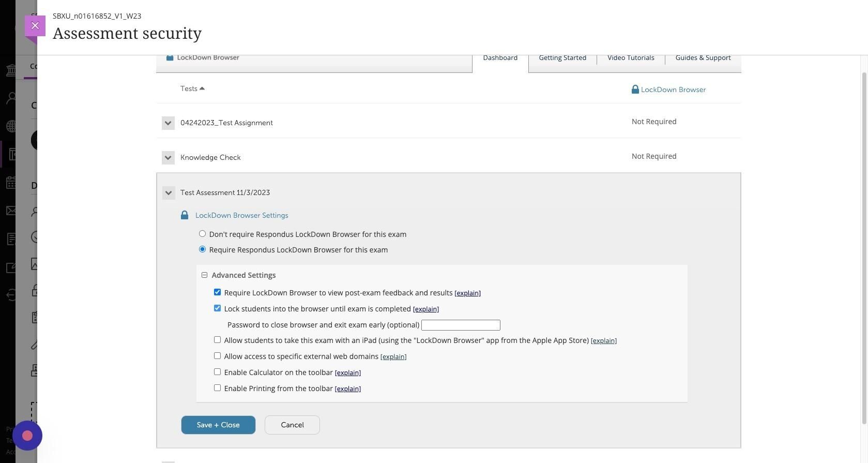Screen dimensions: 868x463
Task: Collapse Advanced Settings with minus icon
Action: (x=205, y=275)
